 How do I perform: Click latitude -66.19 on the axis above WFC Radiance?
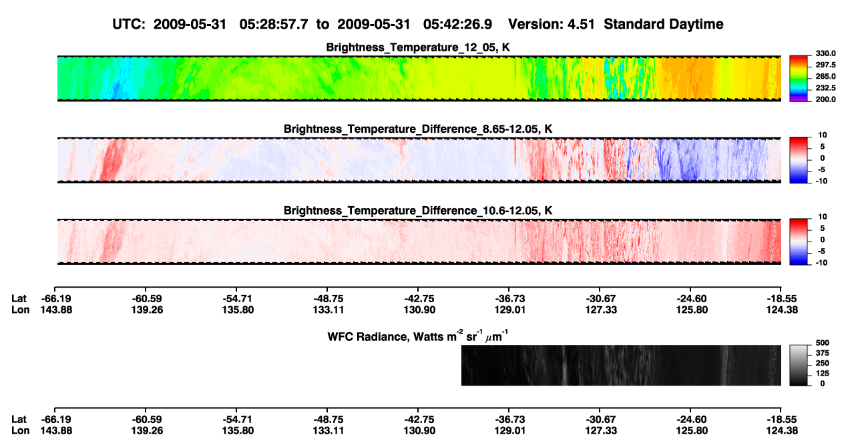[x=55, y=299]
